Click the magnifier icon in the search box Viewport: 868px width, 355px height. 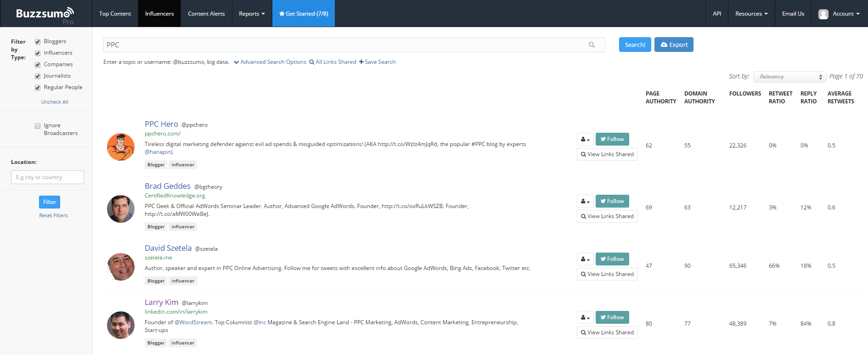click(x=592, y=45)
